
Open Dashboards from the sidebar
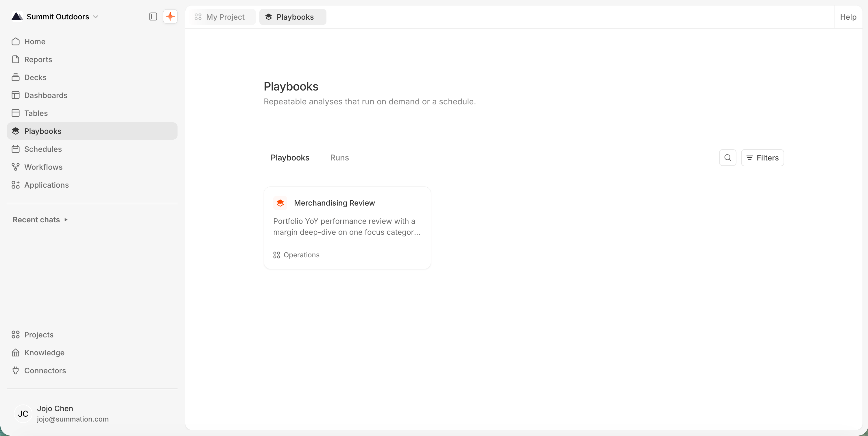[x=92, y=95]
